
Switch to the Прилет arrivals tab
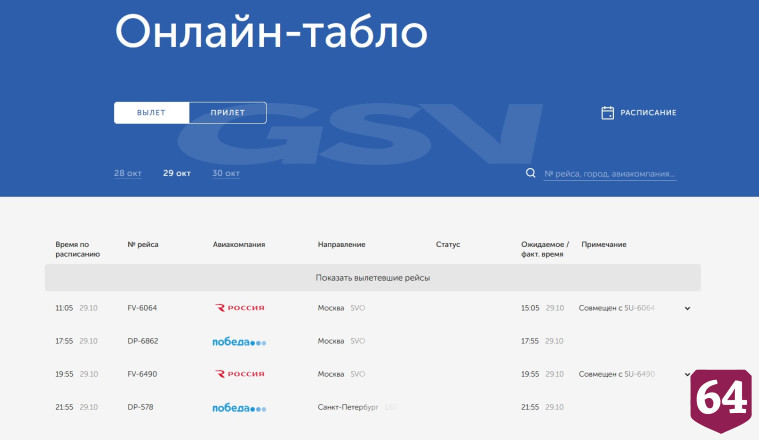tap(228, 113)
